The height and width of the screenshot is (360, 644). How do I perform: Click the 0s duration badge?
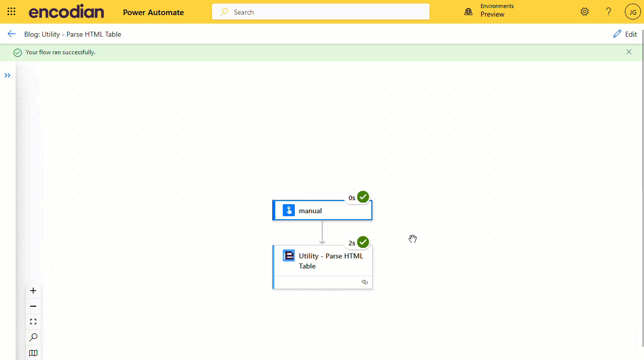tap(352, 198)
